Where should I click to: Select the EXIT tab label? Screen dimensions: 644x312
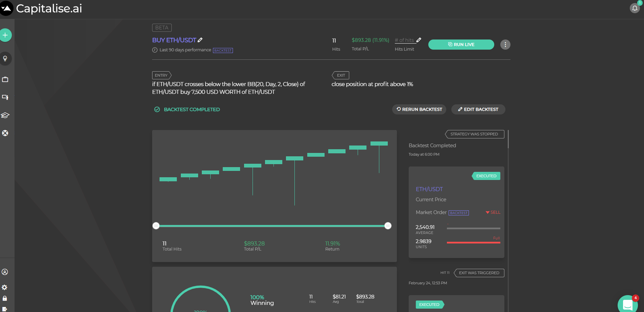click(340, 75)
